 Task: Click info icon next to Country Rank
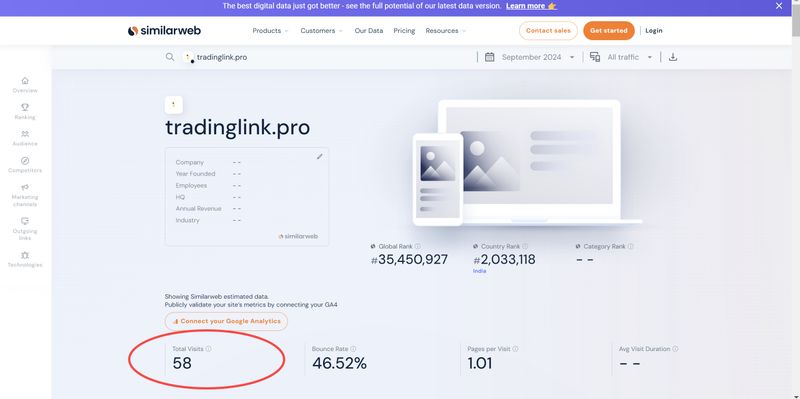tap(525, 246)
